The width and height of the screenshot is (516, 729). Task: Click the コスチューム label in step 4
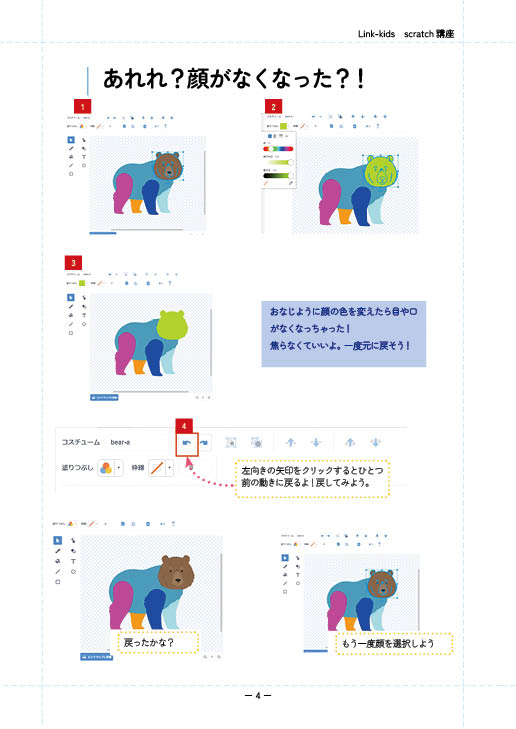click(81, 442)
